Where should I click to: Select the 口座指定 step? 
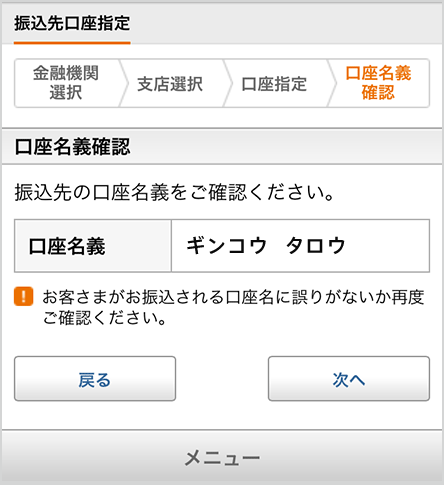(x=274, y=84)
